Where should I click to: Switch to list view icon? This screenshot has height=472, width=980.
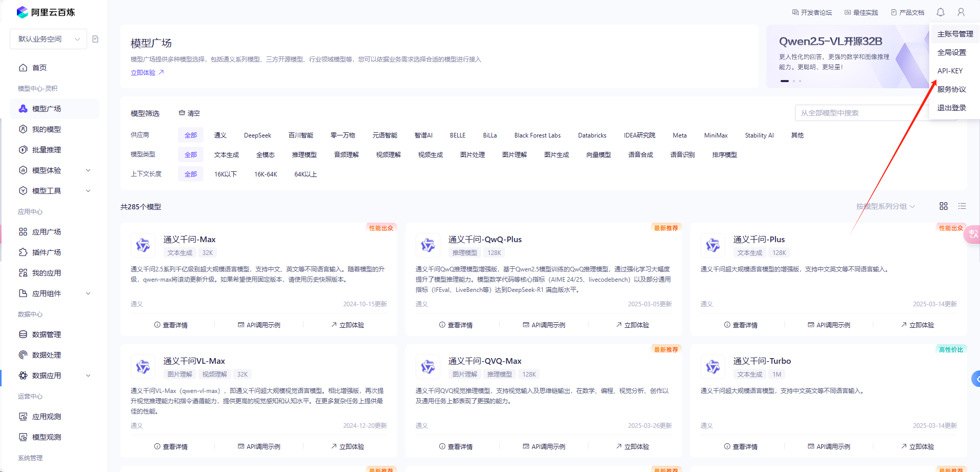click(962, 206)
